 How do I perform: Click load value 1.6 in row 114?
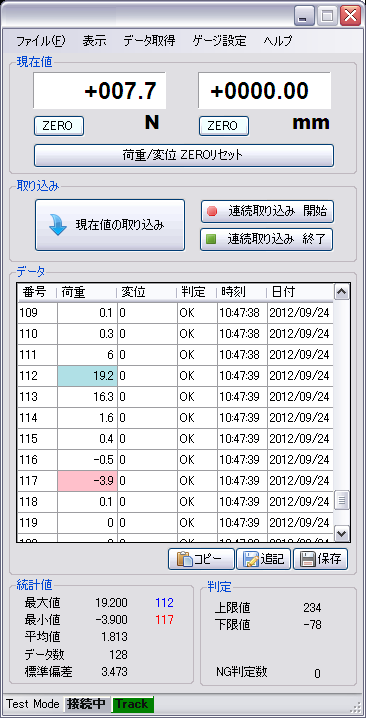click(x=87, y=418)
